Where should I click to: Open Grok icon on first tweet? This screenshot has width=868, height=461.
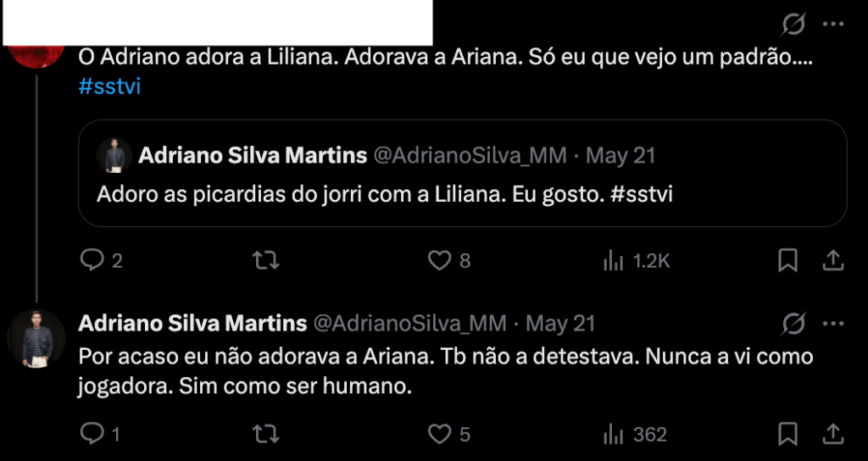793,25
